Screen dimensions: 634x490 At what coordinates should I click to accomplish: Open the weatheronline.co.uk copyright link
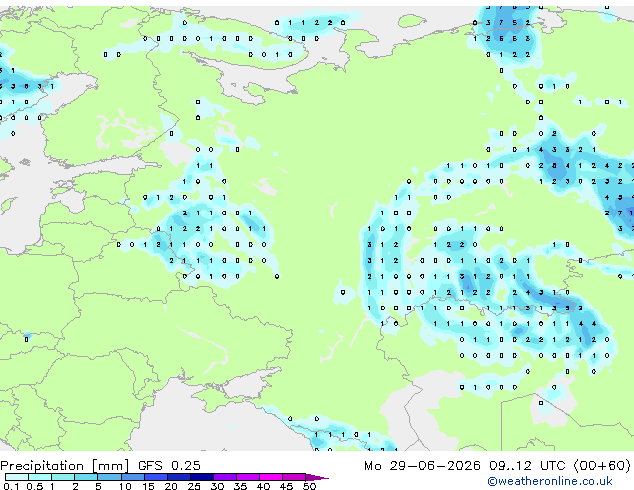click(550, 481)
